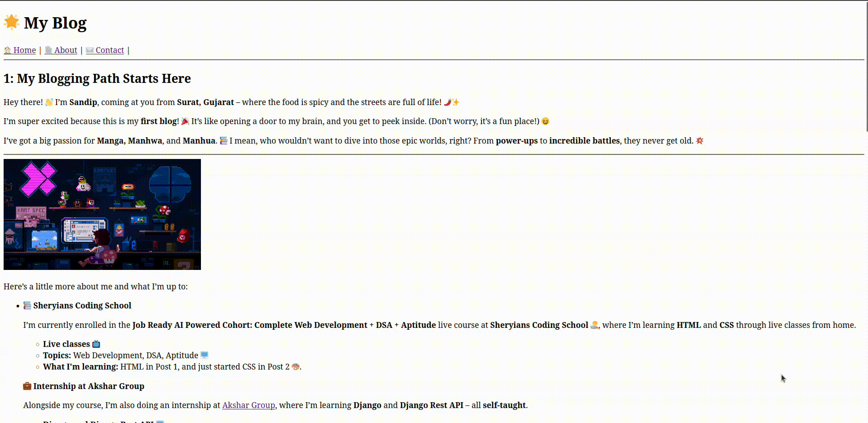The image size is (868, 423).
Task: Click the Topics list item
Action: click(126, 356)
